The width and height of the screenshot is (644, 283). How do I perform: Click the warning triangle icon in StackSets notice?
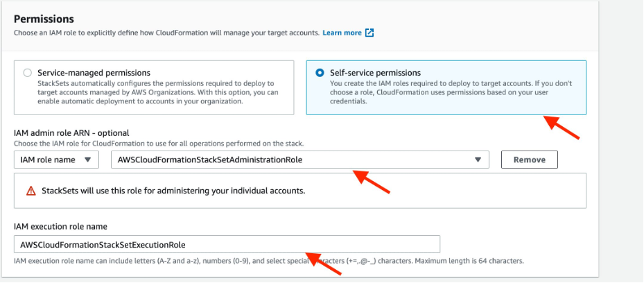point(31,191)
